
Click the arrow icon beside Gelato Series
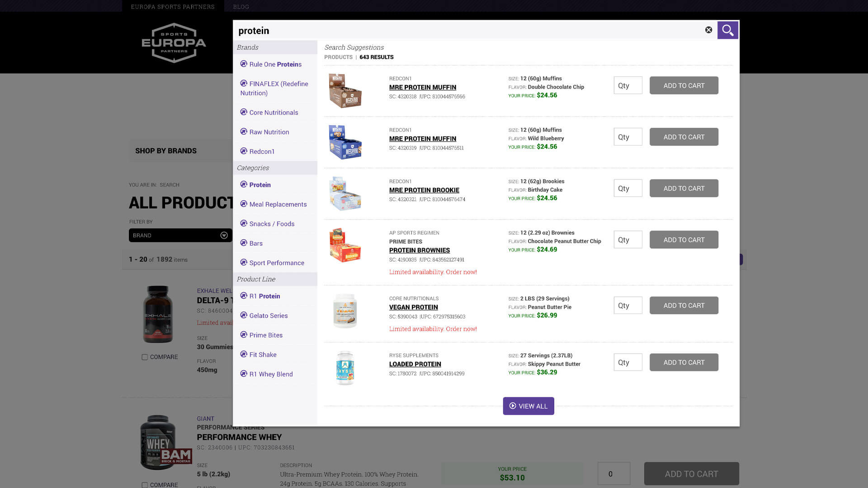coord(244,315)
